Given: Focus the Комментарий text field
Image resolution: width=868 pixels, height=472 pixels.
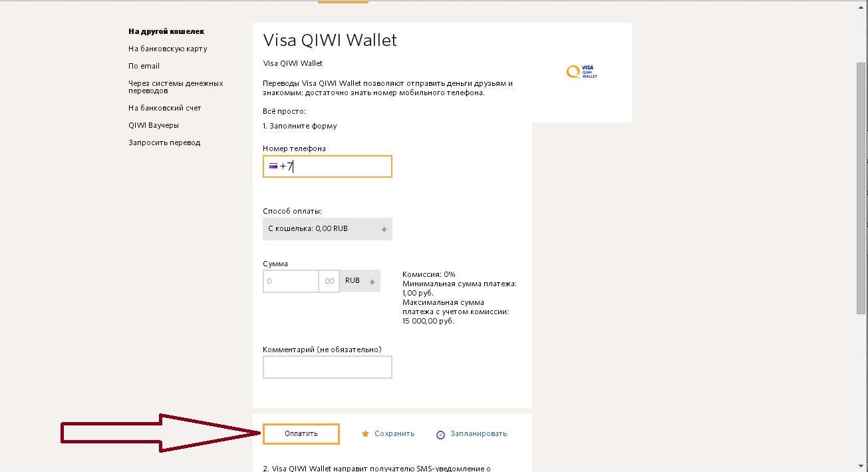Looking at the screenshot, I should [327, 367].
